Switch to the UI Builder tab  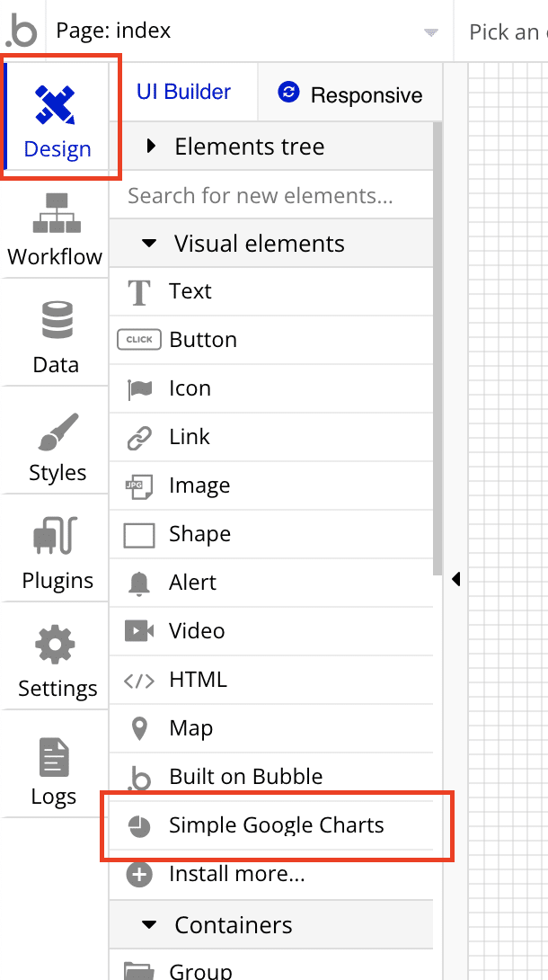pos(183,92)
